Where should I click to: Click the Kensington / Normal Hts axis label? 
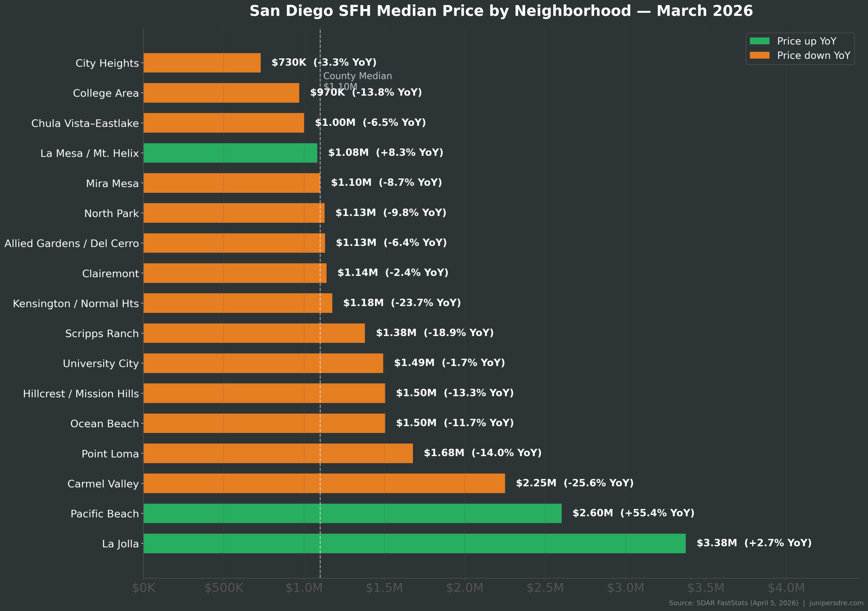point(76,303)
